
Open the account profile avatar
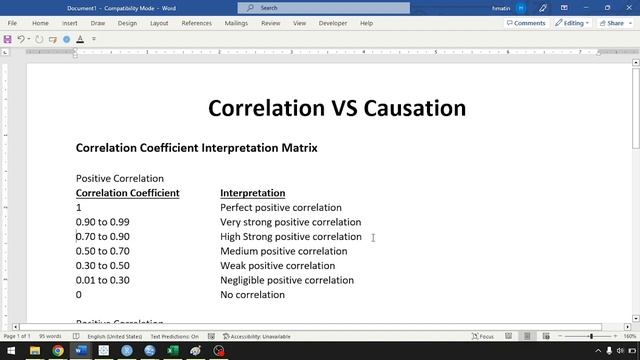521,8
